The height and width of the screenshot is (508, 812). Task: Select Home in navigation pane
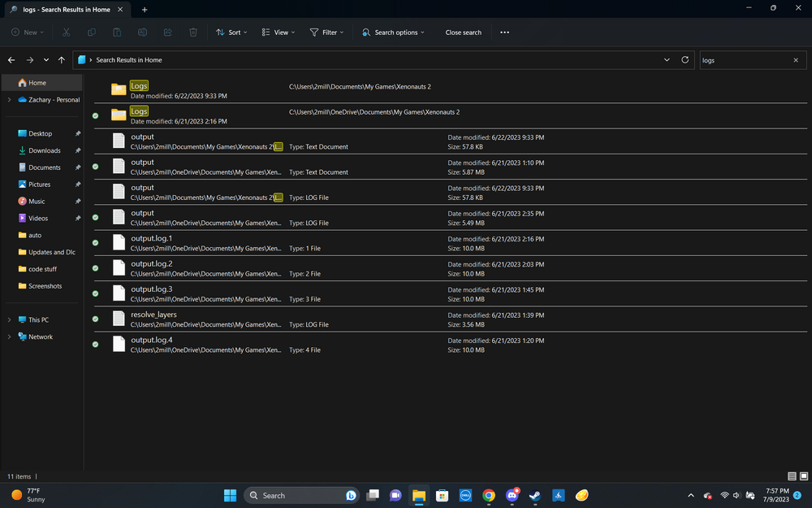42,82
